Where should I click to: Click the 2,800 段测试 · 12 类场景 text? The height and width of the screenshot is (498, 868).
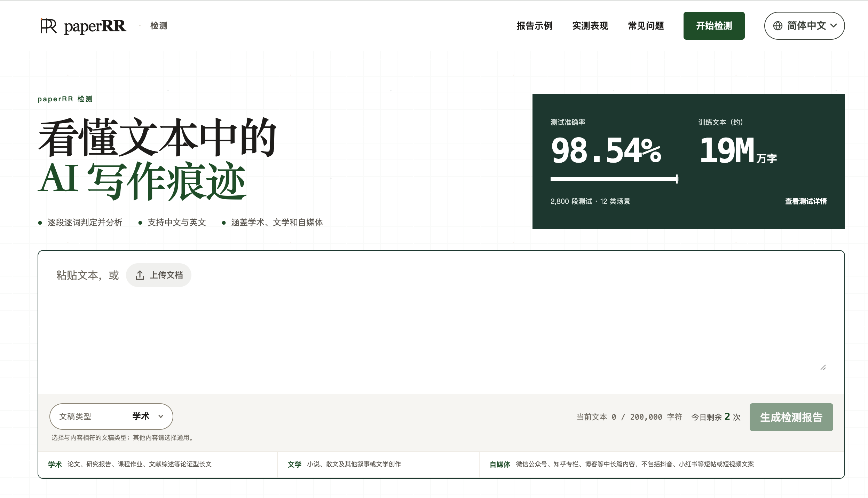coord(590,201)
